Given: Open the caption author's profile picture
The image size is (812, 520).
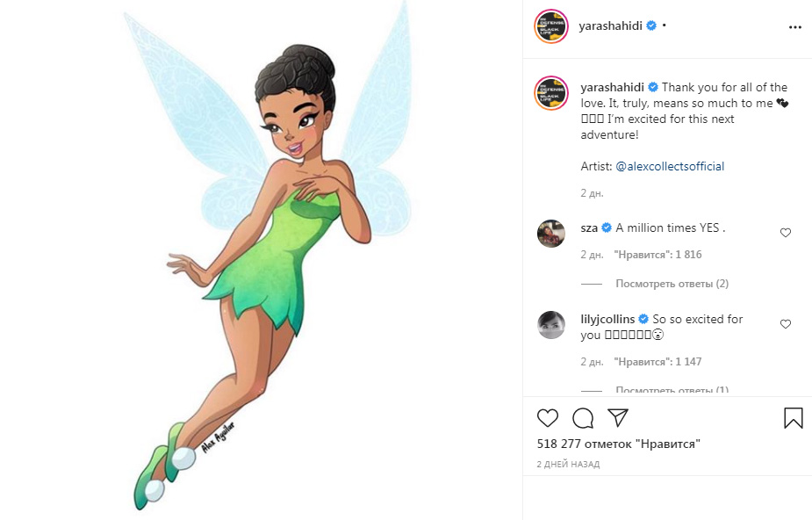Looking at the screenshot, I should 551,92.
